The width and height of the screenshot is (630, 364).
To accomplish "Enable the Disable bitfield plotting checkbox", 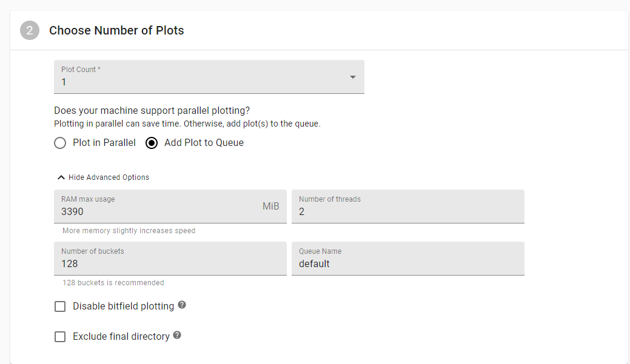I will [60, 306].
